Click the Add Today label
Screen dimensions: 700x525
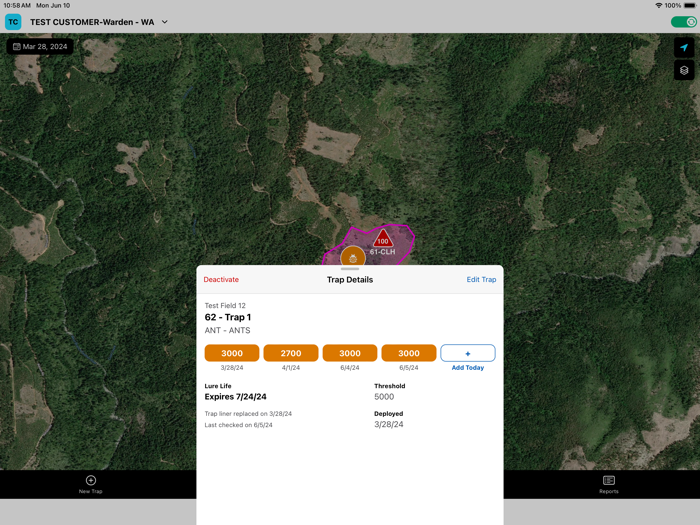coord(467,367)
